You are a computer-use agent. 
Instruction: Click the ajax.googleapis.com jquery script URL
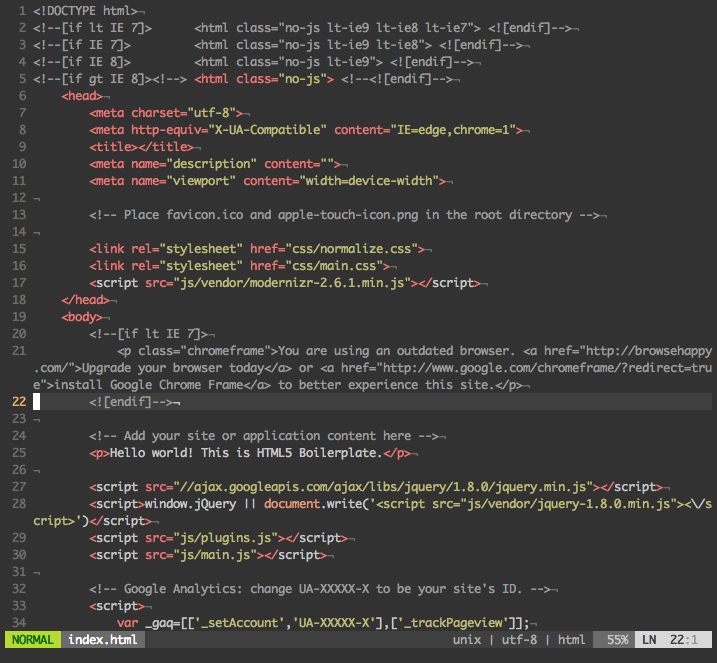tap(383, 487)
